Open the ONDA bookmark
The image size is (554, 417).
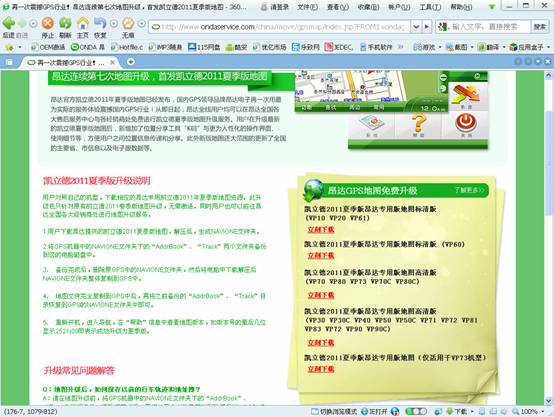pyautogui.click(x=88, y=47)
